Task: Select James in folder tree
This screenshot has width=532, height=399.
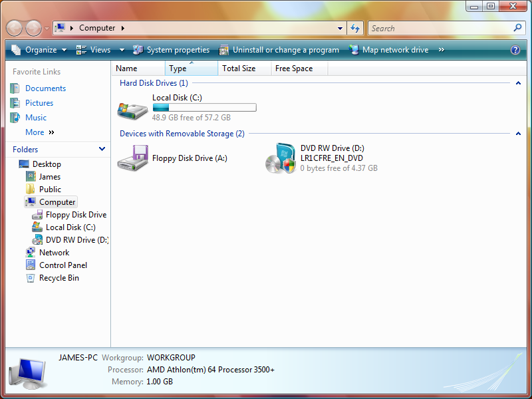Action: pos(49,177)
